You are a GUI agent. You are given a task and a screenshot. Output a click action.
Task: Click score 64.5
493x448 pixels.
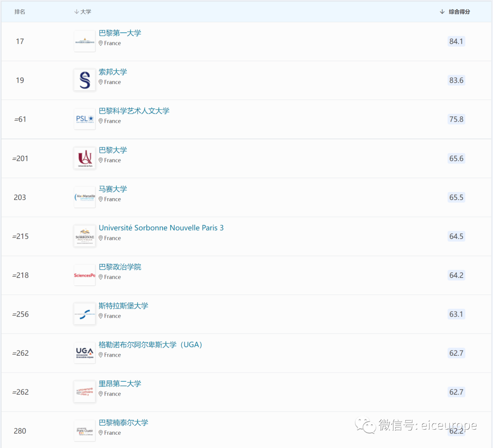(x=456, y=236)
